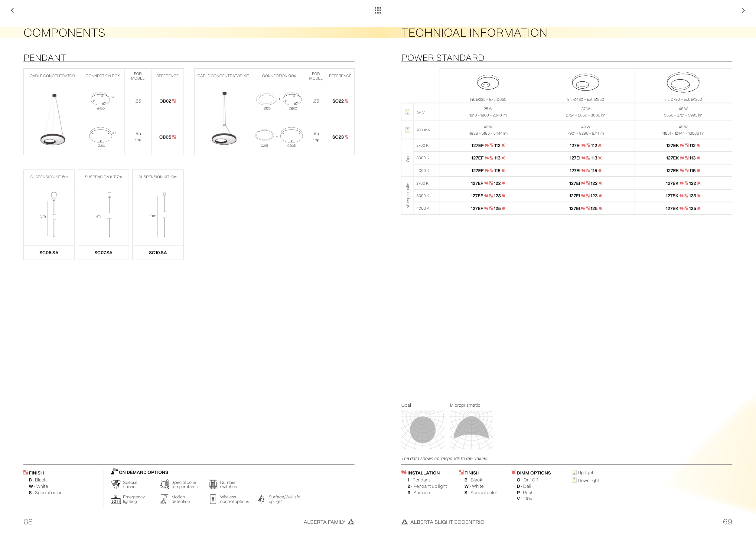Click the Down light legend square
The width and height of the screenshot is (756, 535).
point(574,480)
